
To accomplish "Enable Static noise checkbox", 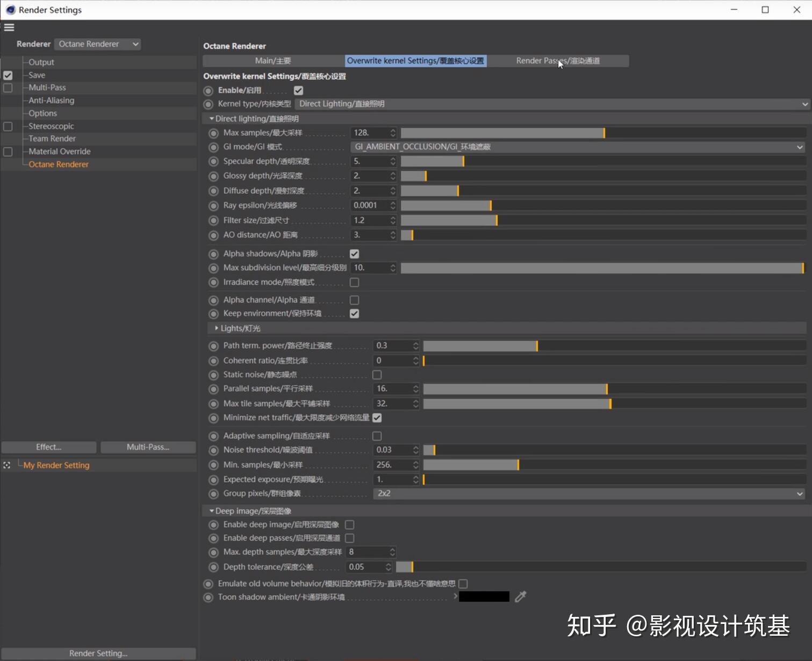I will click(377, 375).
